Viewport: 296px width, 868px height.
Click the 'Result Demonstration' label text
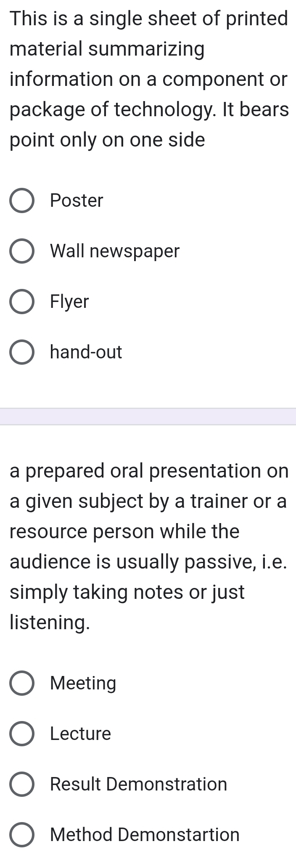click(138, 784)
